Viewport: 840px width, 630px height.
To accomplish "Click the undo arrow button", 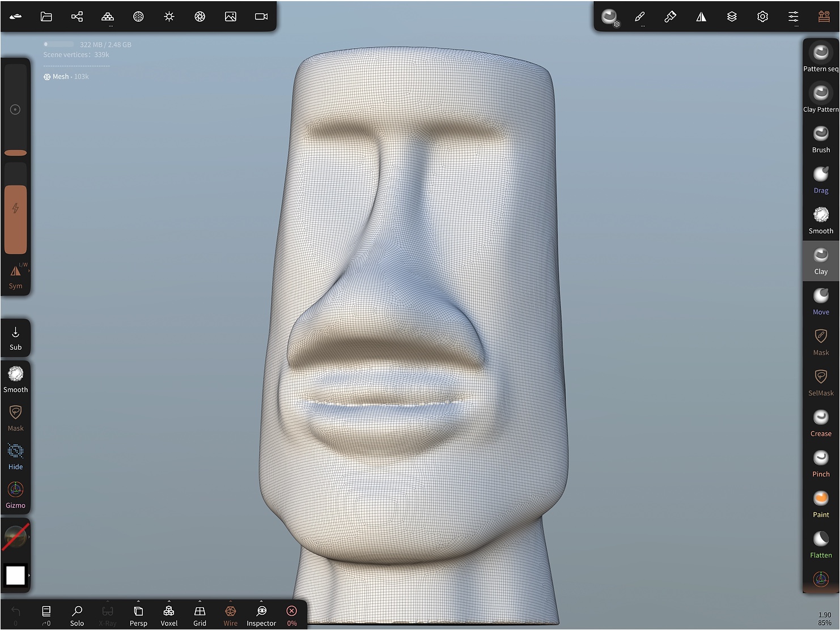I will pyautogui.click(x=16, y=616).
